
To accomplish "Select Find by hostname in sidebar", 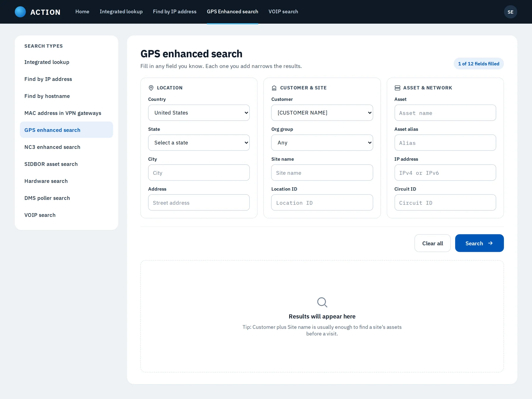I will (x=66, y=96).
